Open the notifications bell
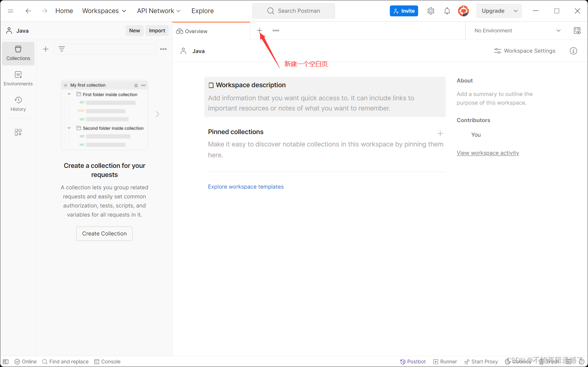The width and height of the screenshot is (588, 367). pos(447,11)
